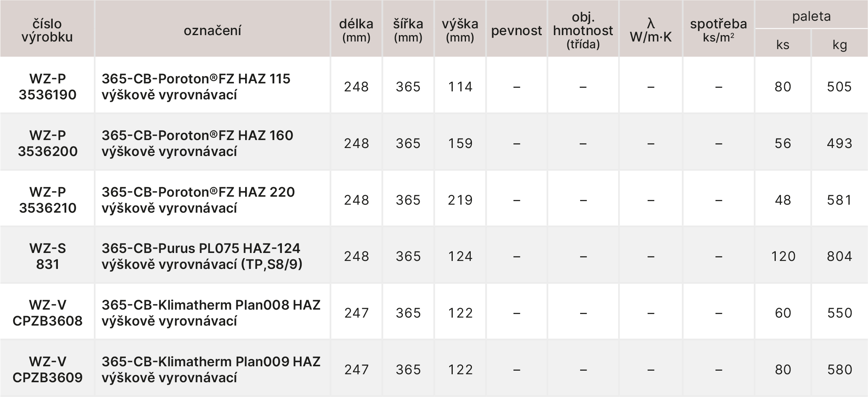Click product number WZ-P 3536210
Image resolution: width=868 pixels, height=397 pixels.
[x=48, y=200]
